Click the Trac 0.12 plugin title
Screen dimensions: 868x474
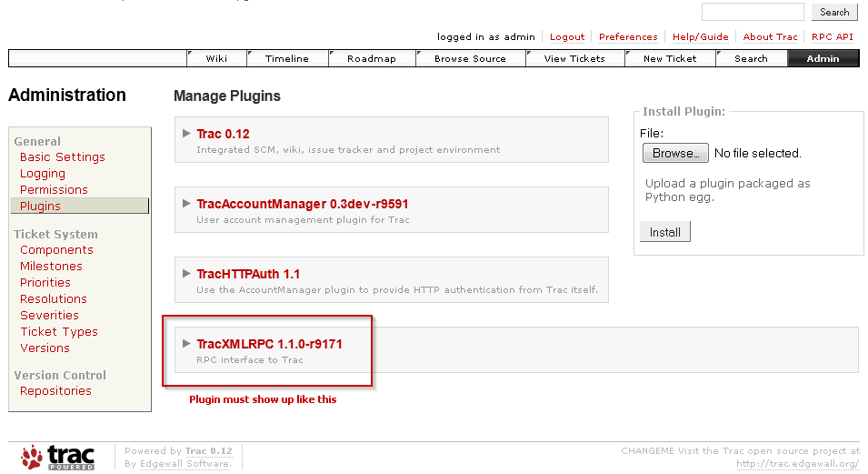pos(223,134)
